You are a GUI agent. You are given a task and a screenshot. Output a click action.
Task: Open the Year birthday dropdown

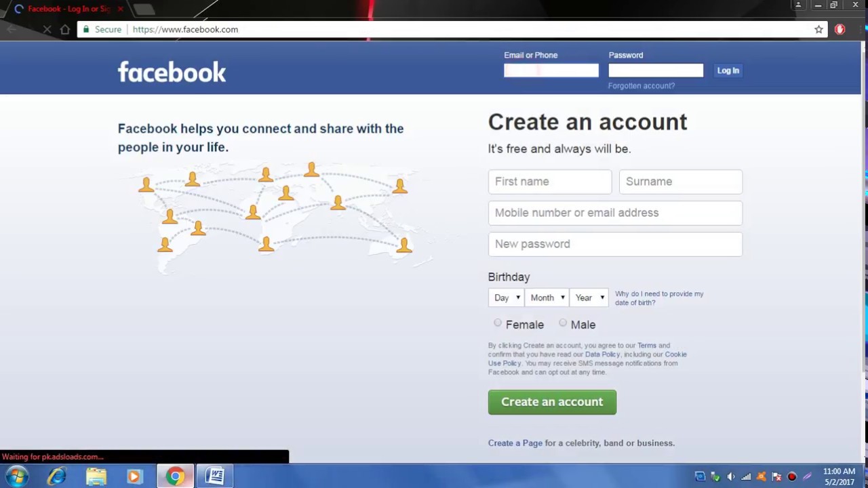click(589, 298)
